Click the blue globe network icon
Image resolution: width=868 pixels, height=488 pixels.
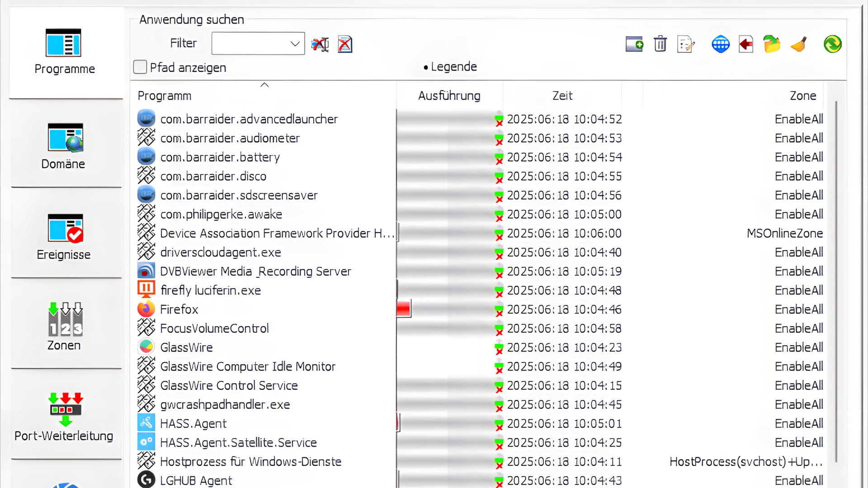pos(721,44)
